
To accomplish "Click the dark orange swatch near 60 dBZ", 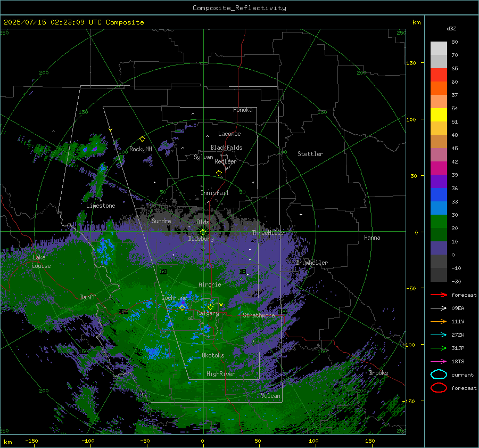I will [439, 88].
